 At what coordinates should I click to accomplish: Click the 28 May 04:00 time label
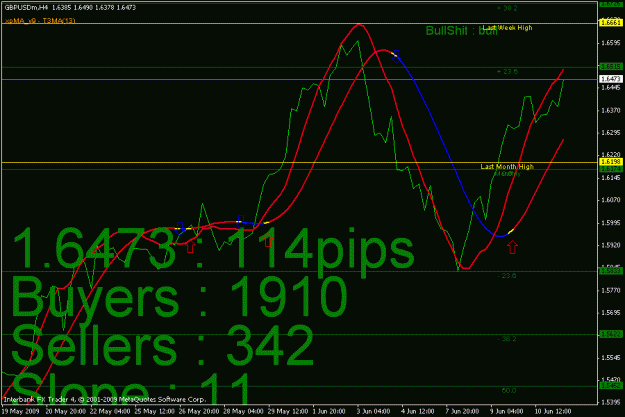tap(243, 411)
